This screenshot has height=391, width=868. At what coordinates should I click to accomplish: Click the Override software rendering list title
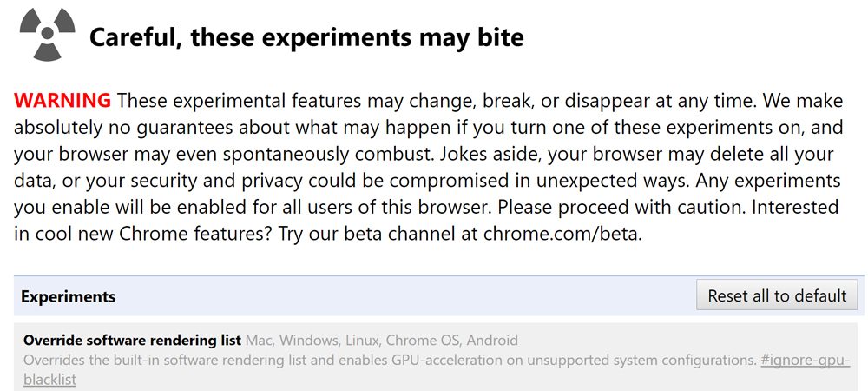coord(132,340)
